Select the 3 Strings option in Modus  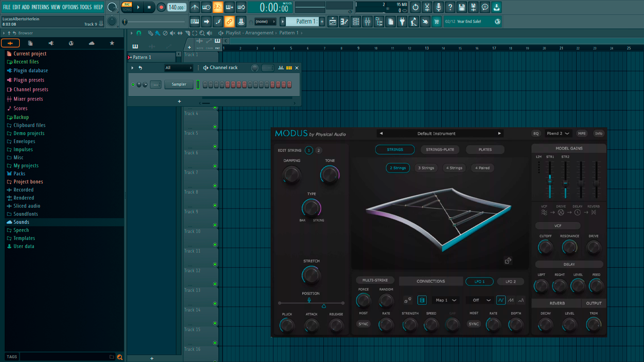[426, 168]
